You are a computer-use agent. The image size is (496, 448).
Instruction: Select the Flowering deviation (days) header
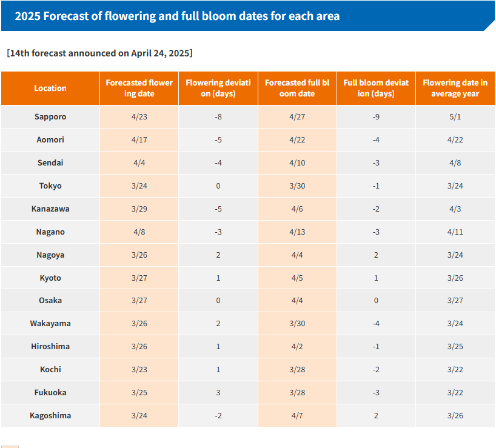218,88
